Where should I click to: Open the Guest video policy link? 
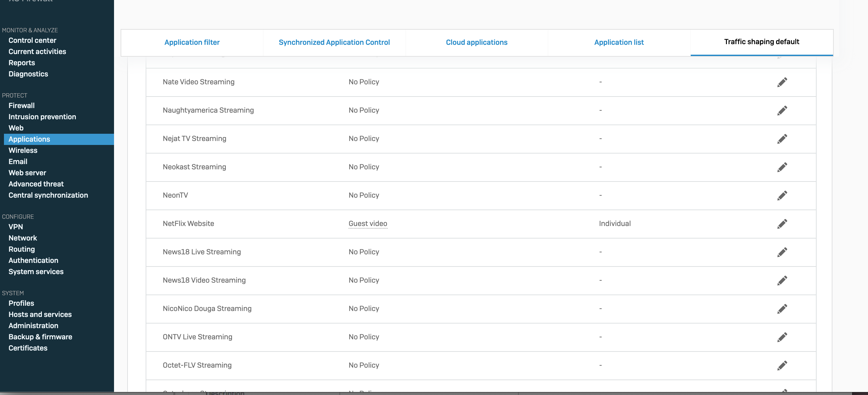point(368,224)
